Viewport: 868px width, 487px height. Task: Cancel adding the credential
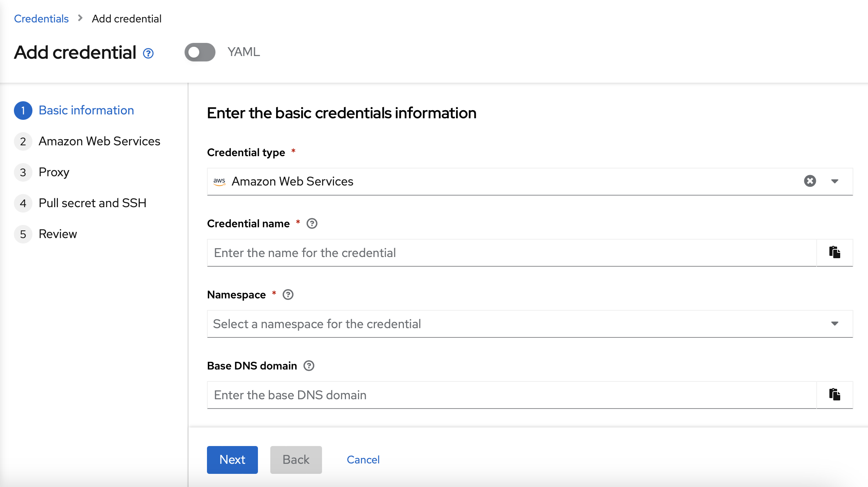coord(363,460)
